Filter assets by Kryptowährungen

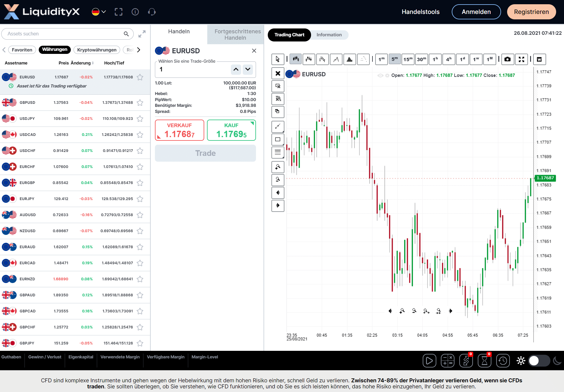pos(97,50)
